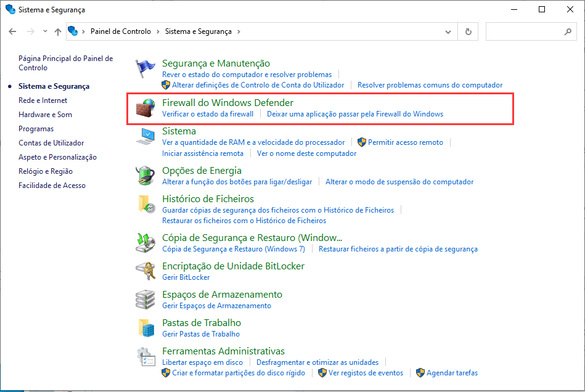Click the title bar Sistema e Segurança icon
The height and width of the screenshot is (392, 585).
tap(10, 9)
